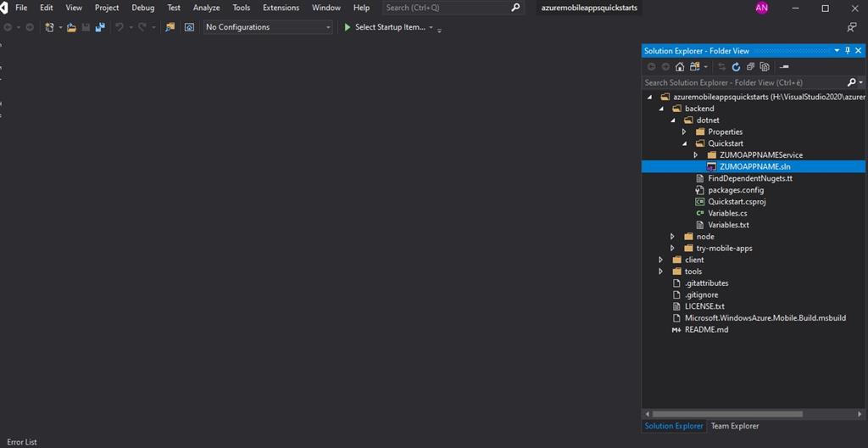
Task: Open the Tools menu
Action: 242,8
